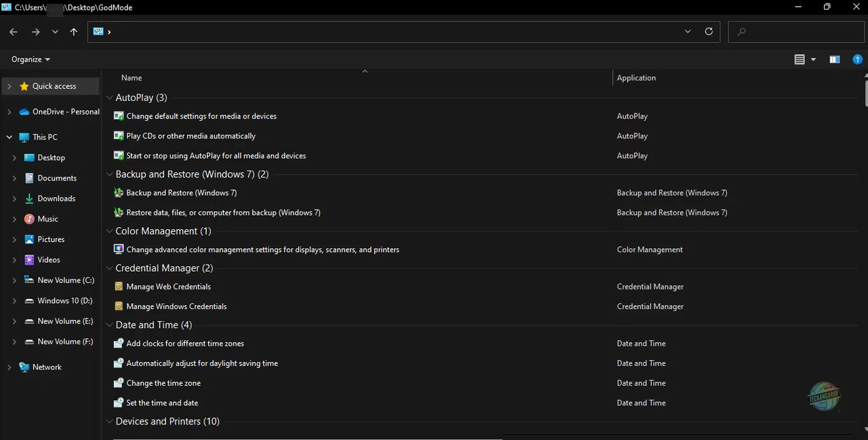Select text 'Set the time and date'
868x440 pixels.
162,403
